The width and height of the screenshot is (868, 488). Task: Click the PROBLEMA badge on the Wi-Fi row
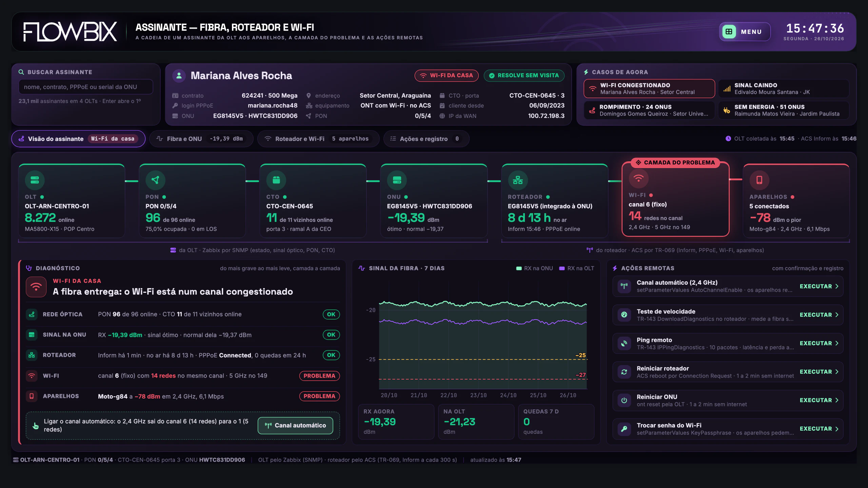click(319, 376)
